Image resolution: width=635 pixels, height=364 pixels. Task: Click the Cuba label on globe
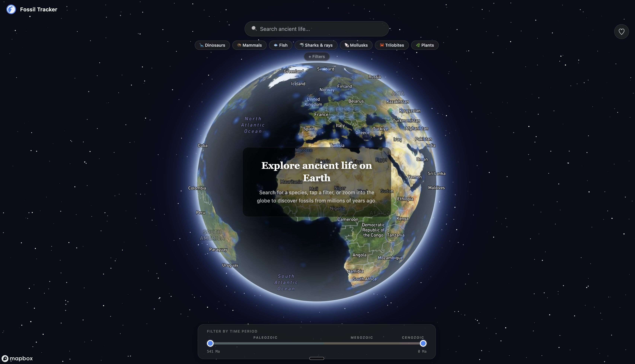[x=202, y=146]
